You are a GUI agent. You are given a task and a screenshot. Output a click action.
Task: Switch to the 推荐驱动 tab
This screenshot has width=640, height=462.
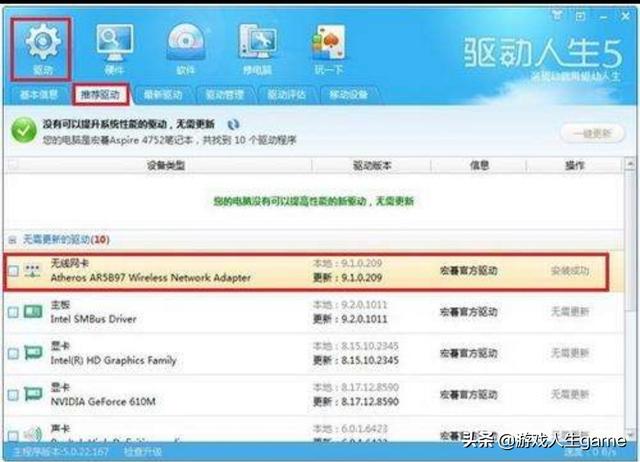100,95
